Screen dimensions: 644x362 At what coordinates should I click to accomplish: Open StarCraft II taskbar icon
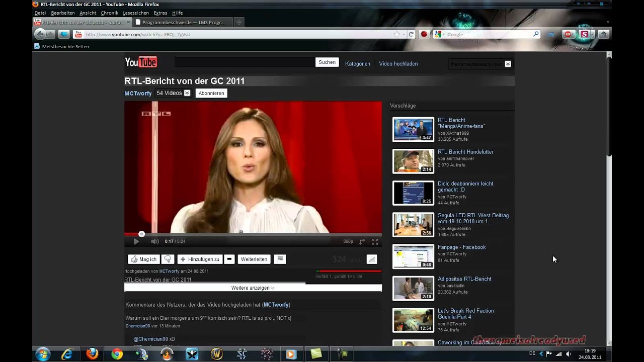click(242, 354)
